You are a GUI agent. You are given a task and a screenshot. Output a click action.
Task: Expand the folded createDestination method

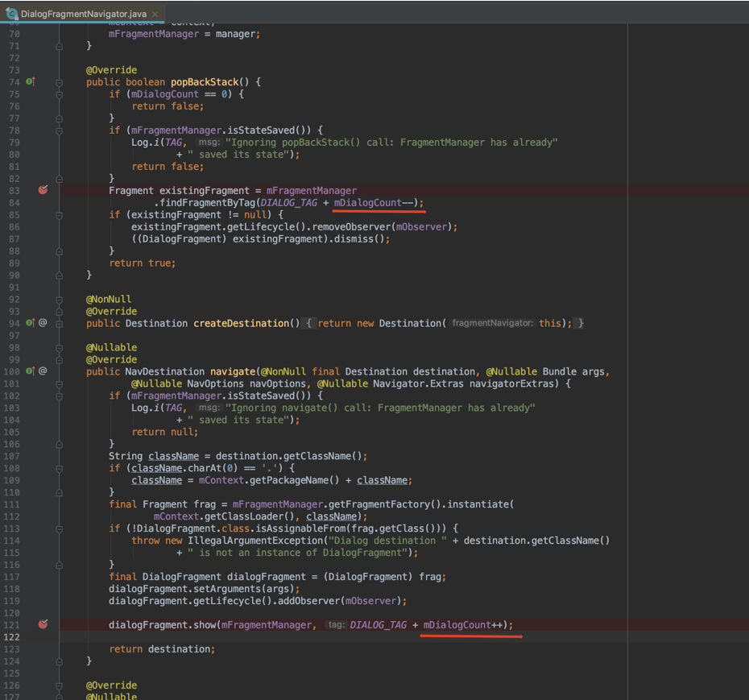pos(60,323)
